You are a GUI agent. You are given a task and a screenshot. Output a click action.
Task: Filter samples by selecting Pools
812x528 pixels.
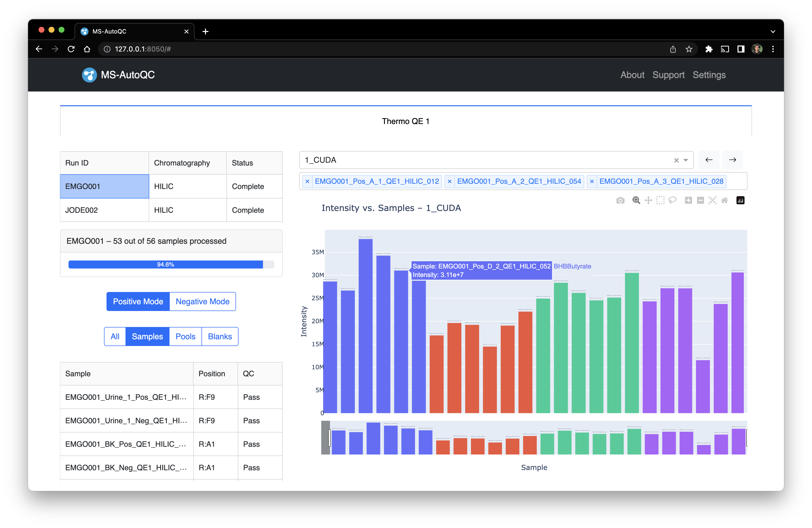pos(185,336)
